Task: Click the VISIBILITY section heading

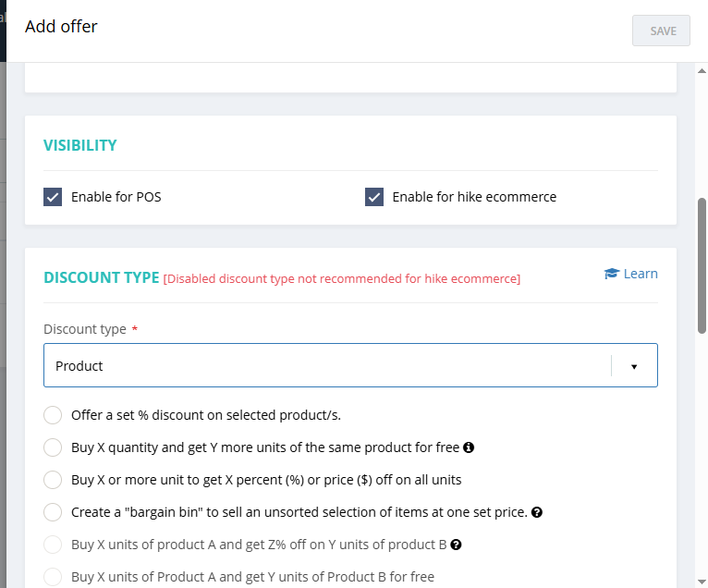Action: pyautogui.click(x=80, y=145)
